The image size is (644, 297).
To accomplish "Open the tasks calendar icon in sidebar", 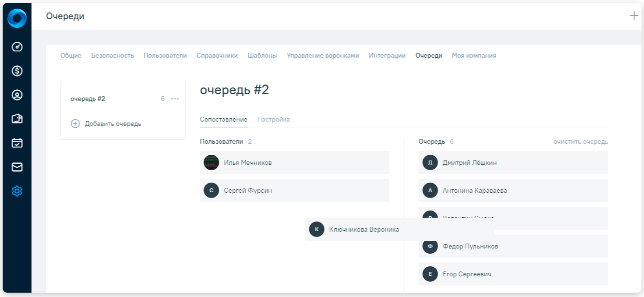I will [17, 142].
